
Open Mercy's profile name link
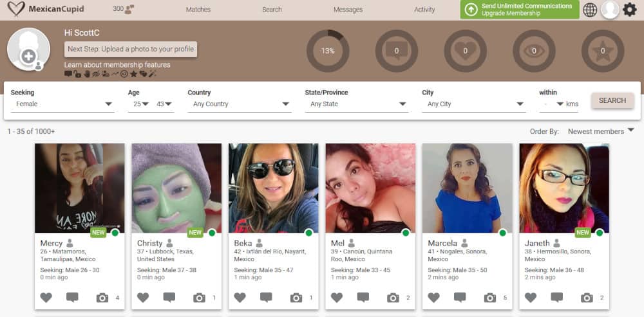[x=52, y=243]
